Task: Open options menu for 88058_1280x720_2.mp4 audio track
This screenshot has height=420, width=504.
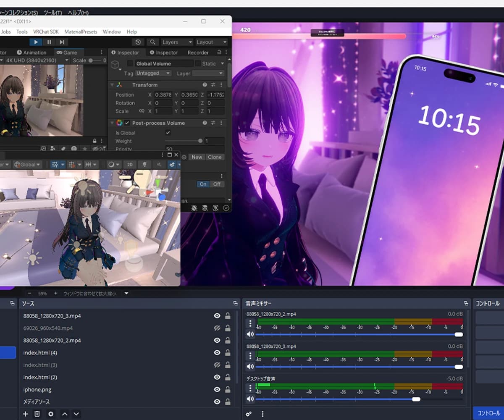Action: coord(250,323)
